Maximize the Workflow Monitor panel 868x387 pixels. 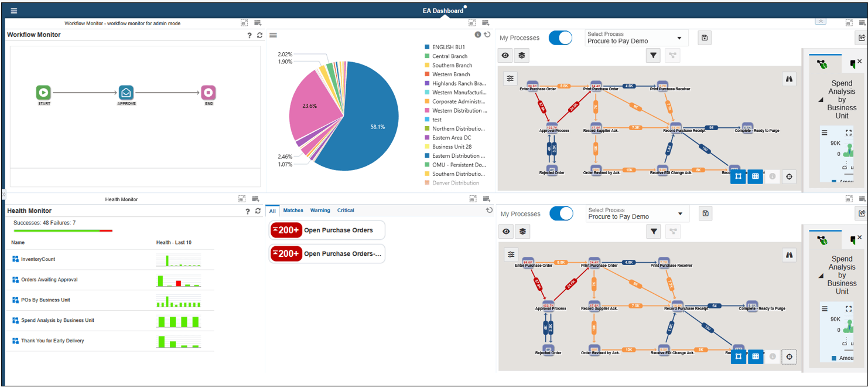pos(244,23)
